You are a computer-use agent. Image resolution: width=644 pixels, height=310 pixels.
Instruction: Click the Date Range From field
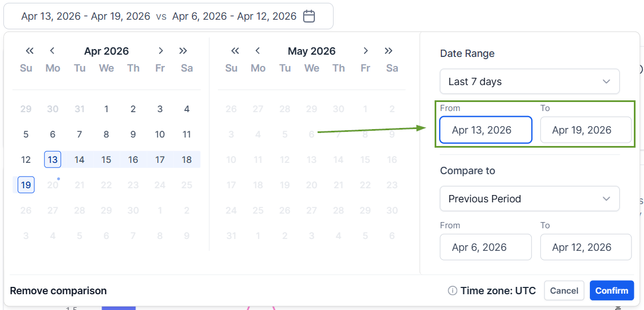[485, 130]
